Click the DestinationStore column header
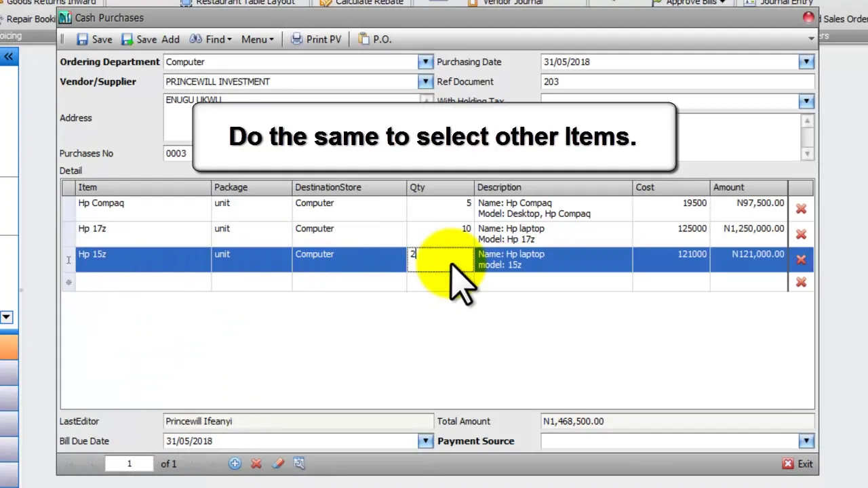The width and height of the screenshot is (868, 488). pyautogui.click(x=349, y=187)
